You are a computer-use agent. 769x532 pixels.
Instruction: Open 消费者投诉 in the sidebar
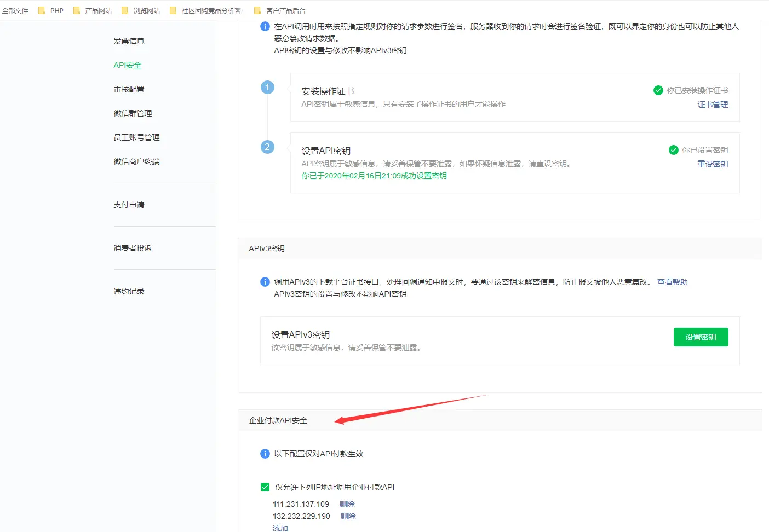[x=133, y=248]
